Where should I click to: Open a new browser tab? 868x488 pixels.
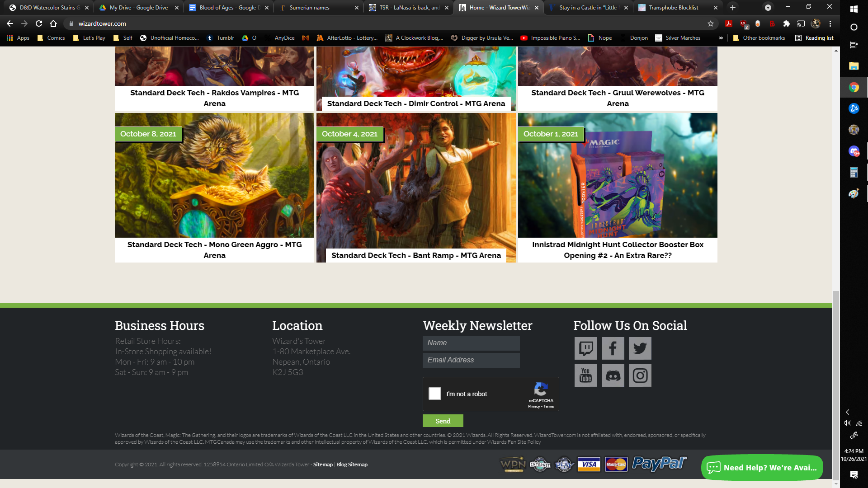733,8
